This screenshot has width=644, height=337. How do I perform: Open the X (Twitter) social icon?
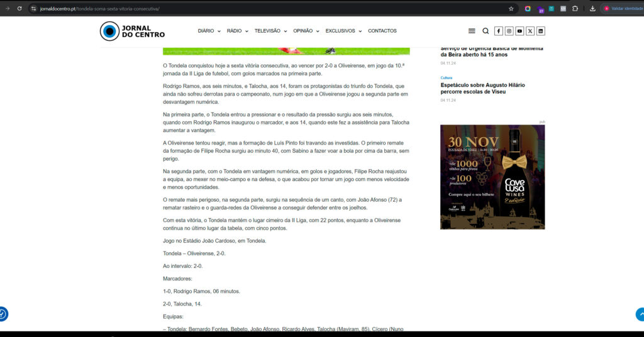click(530, 31)
